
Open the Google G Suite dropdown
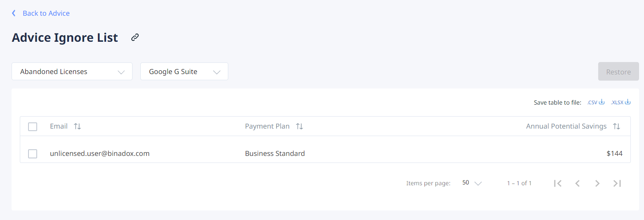[184, 72]
